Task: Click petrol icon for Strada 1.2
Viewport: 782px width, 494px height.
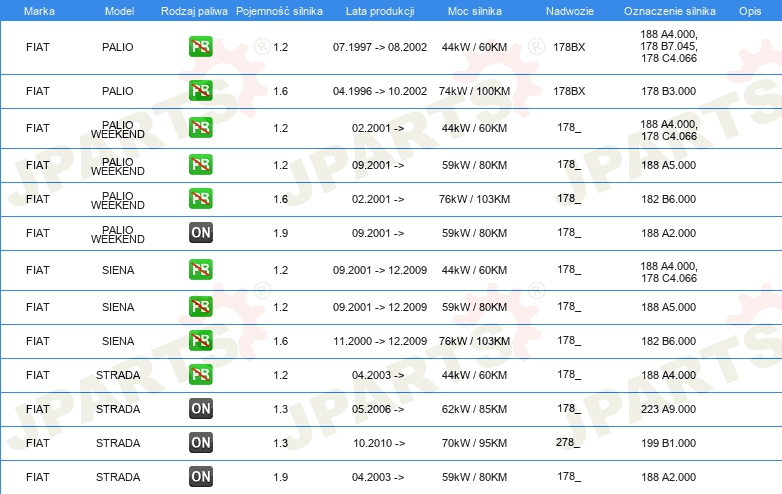Action: click(x=200, y=374)
